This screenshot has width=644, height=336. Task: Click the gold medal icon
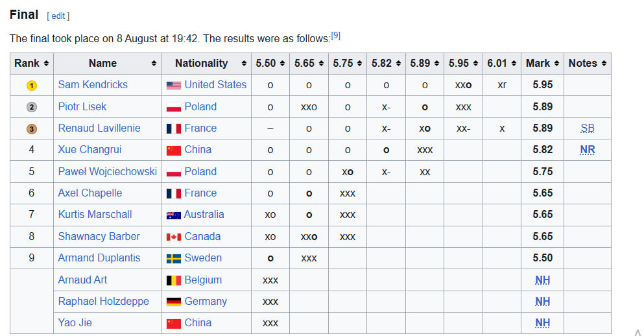[32, 85]
